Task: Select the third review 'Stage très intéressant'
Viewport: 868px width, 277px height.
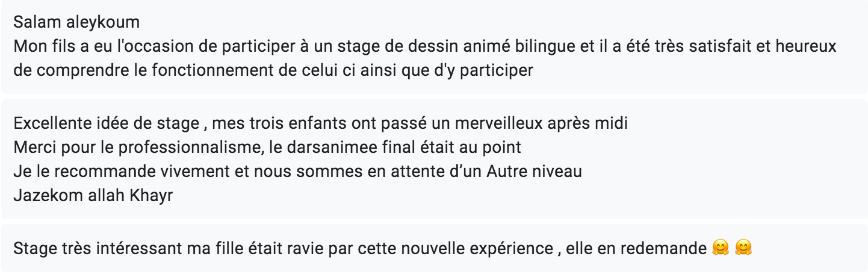Action: (x=434, y=247)
